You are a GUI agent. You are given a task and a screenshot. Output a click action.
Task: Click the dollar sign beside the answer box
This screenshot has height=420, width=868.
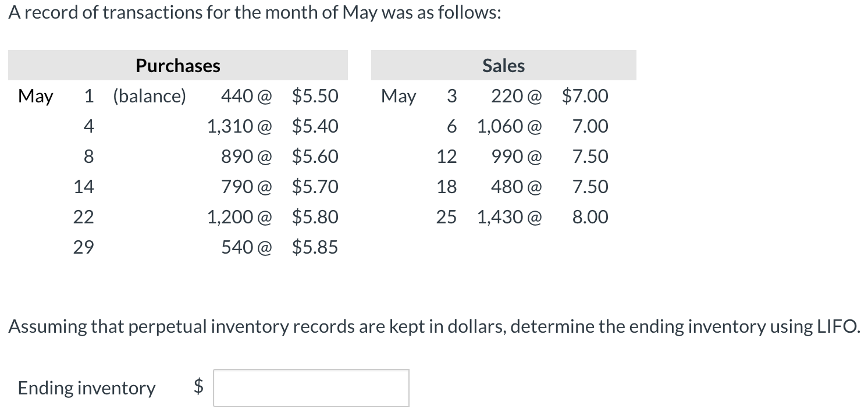tap(199, 387)
